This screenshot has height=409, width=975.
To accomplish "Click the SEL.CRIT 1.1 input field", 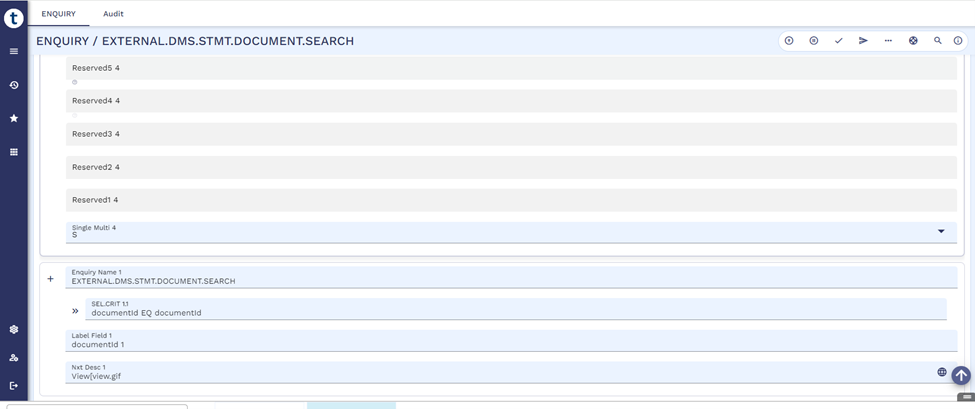I will pos(515,309).
